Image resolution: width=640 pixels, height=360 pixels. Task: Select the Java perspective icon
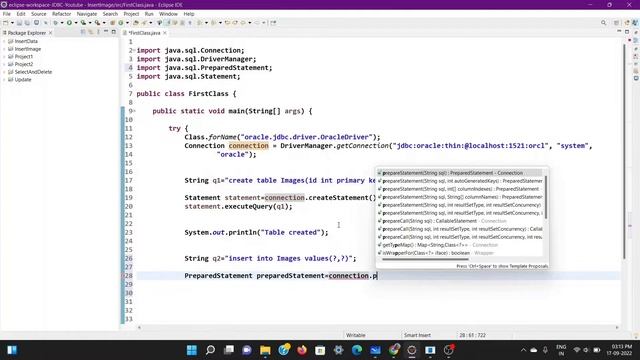pos(635,23)
